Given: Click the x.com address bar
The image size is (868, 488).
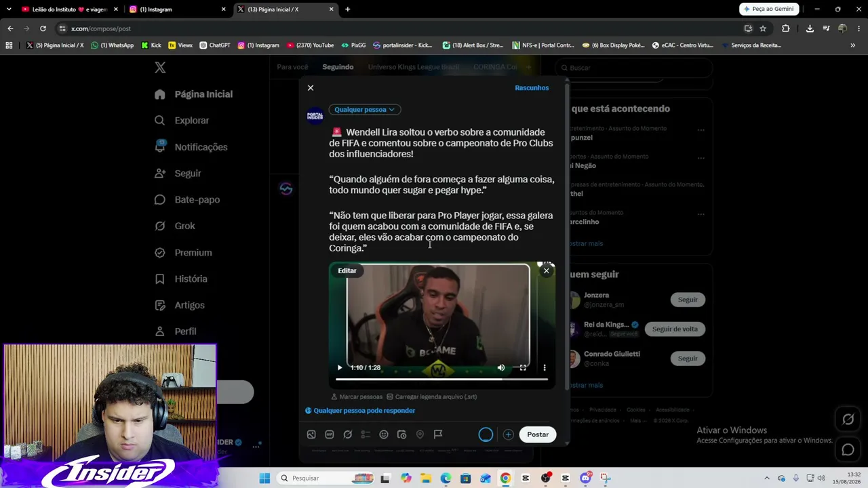Looking at the screenshot, I should tap(400, 28).
